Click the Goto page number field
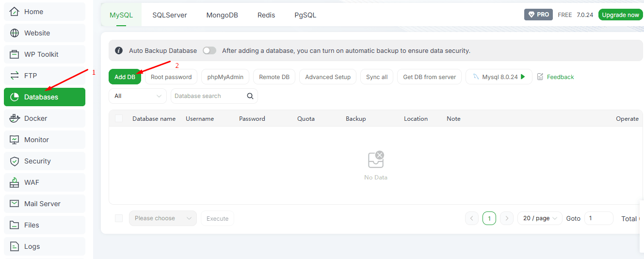This screenshot has height=259, width=644. pos(598,218)
